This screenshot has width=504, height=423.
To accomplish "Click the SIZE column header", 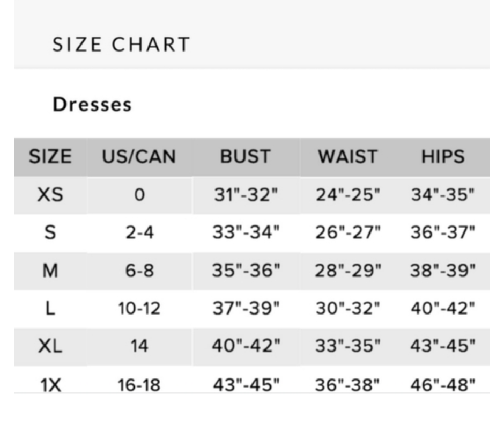I will (50, 157).
